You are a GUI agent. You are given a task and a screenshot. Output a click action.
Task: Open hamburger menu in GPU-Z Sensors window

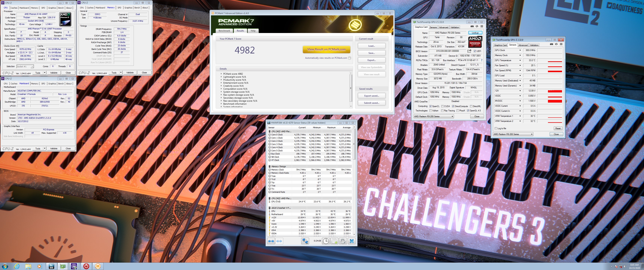[x=561, y=44]
